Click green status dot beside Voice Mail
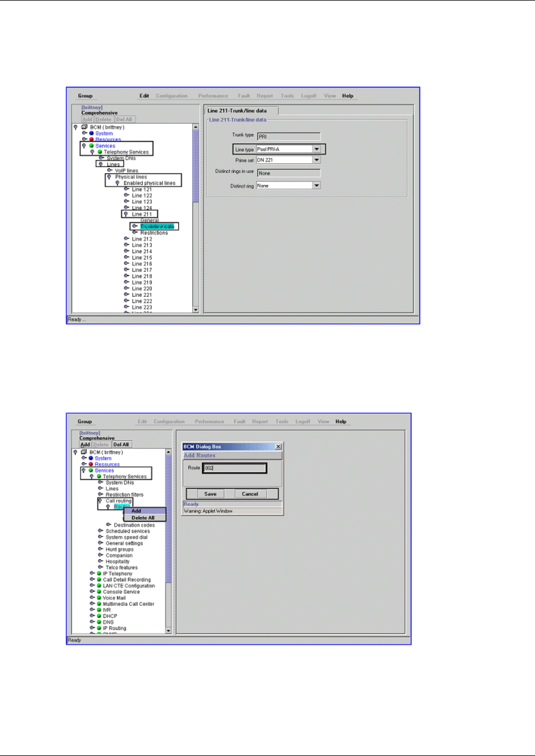Viewport: 535px width, 756px height. 99,598
